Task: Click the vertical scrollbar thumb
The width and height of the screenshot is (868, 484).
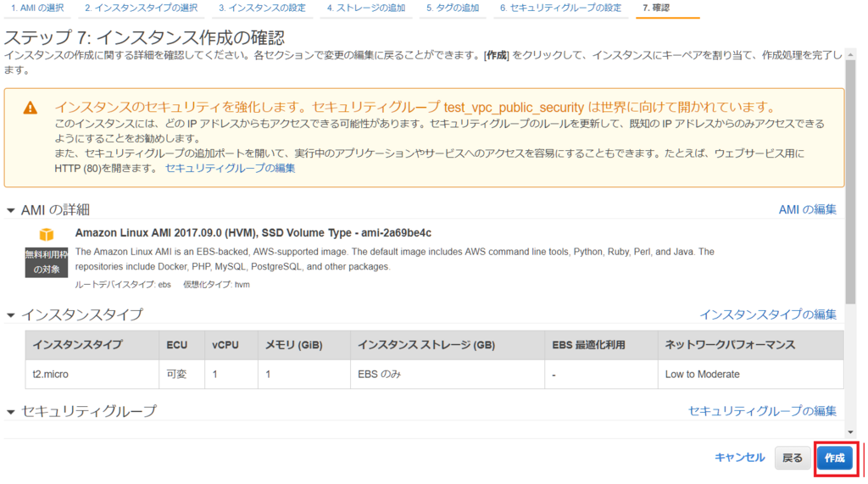Action: (x=851, y=182)
